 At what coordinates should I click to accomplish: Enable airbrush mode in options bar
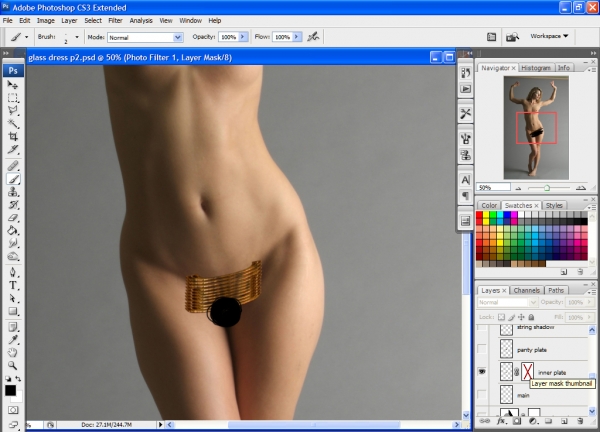313,37
